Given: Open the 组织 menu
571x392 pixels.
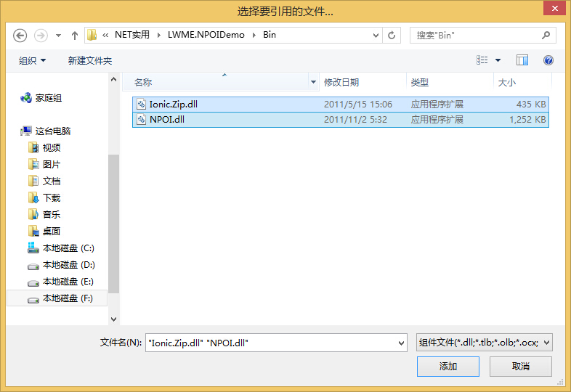Looking at the screenshot, I should [x=32, y=60].
